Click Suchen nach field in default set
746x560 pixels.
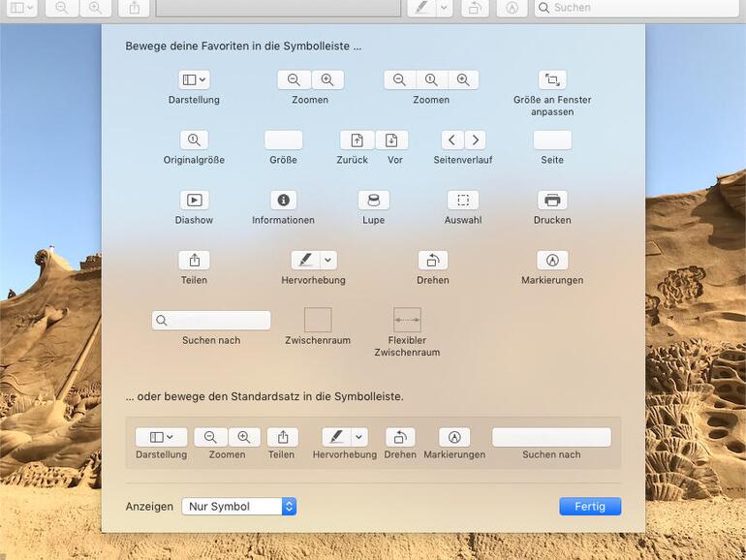551,437
